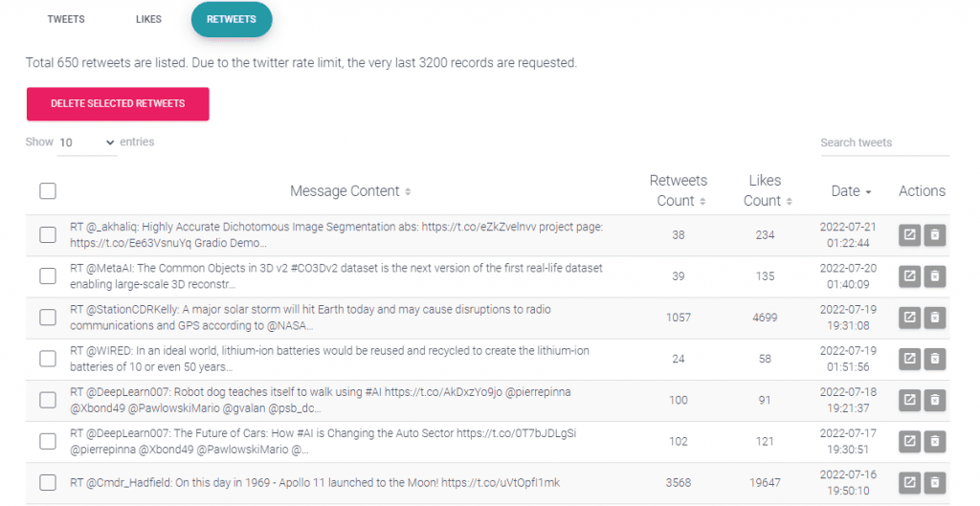
Task: Open the @WIRED lithium-ion retweet link icon
Action: point(909,359)
